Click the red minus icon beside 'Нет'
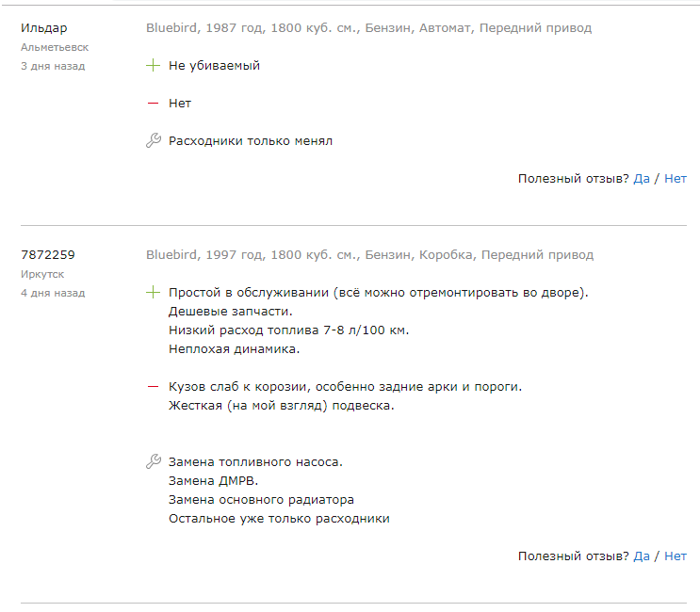Viewport: 700px width, 612px height. (153, 104)
